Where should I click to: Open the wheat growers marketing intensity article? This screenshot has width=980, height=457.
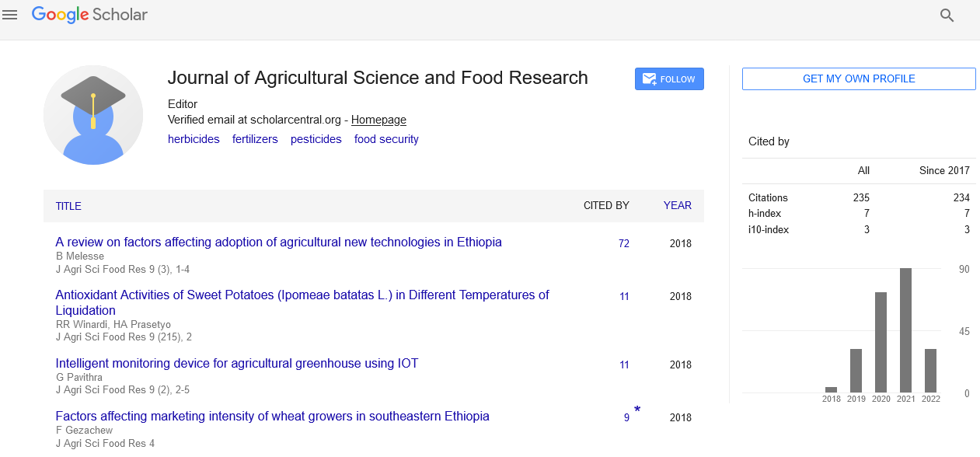pyautogui.click(x=272, y=416)
